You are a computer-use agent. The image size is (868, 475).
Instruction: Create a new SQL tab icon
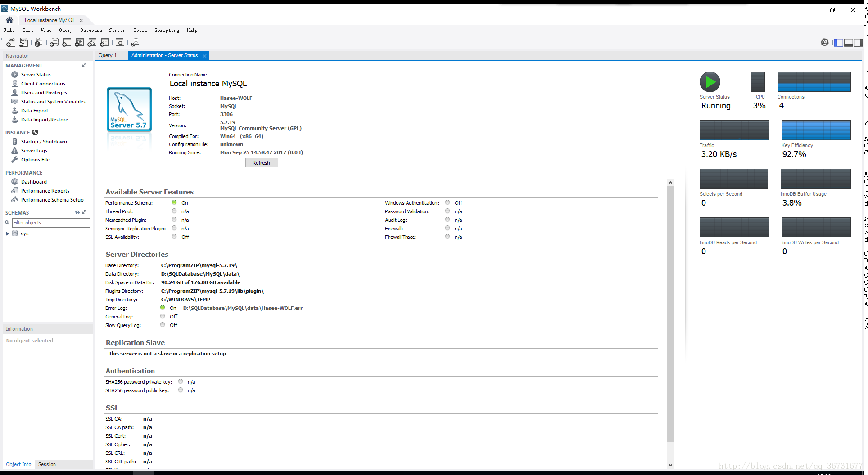10,42
